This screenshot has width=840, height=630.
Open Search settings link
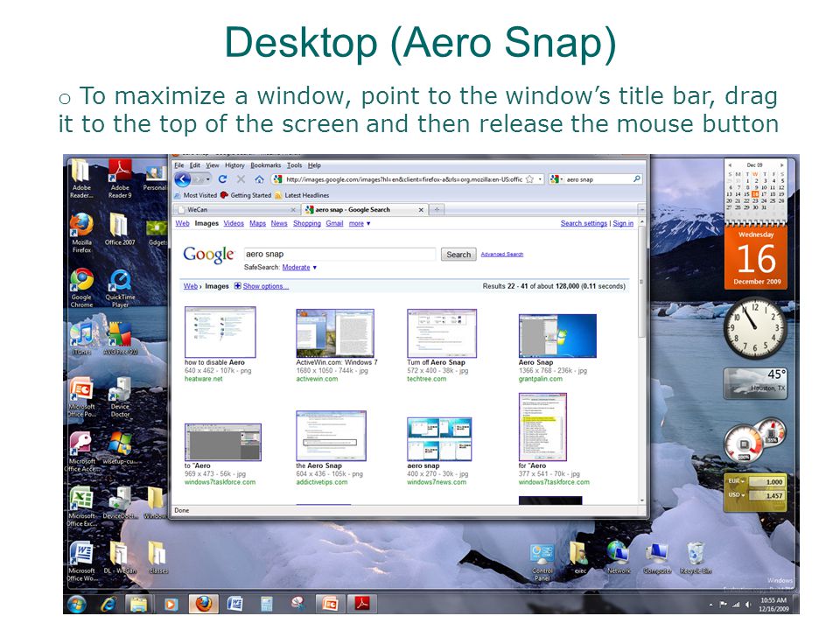pos(584,223)
